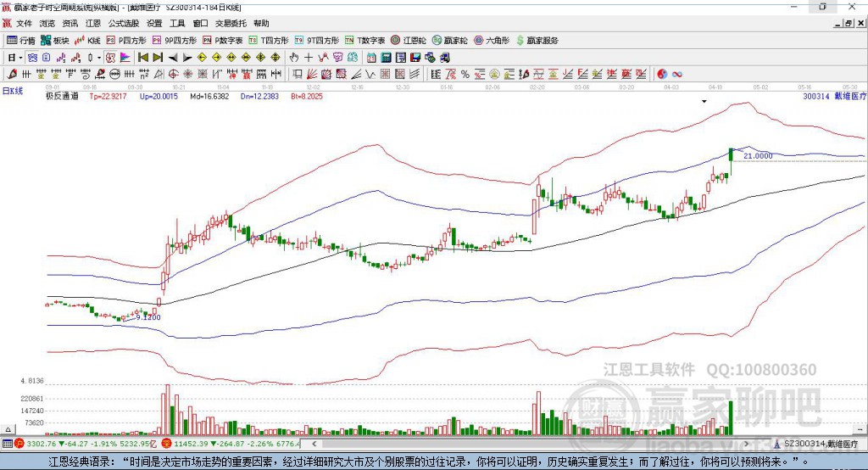Jump to last bar icon
Viewport: 868px width, 470px height.
click(158, 58)
